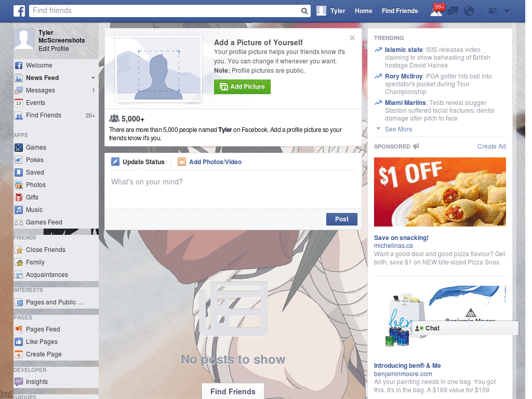This screenshot has width=532, height=399.
Task: Open the Home menu item
Action: click(x=363, y=11)
